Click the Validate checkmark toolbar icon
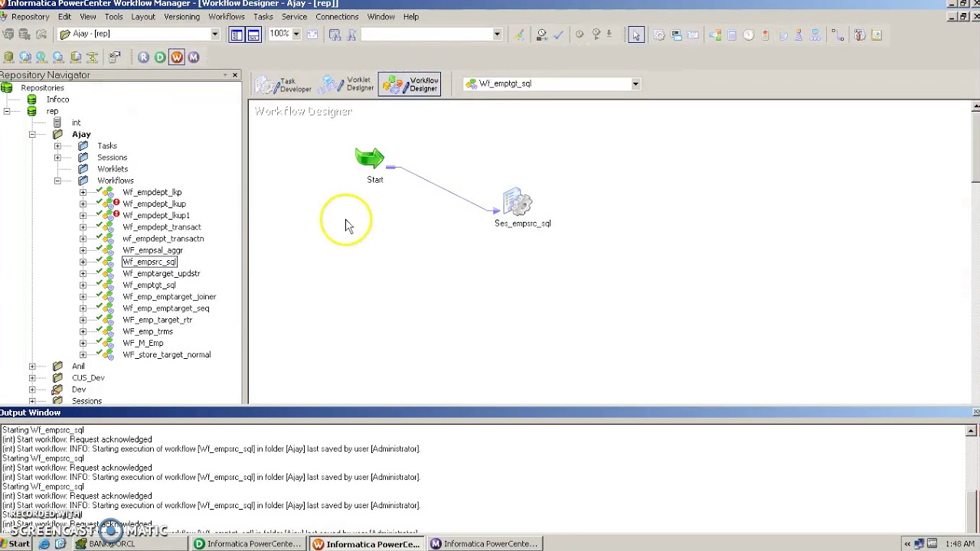This screenshot has height=551, width=980. tap(558, 34)
